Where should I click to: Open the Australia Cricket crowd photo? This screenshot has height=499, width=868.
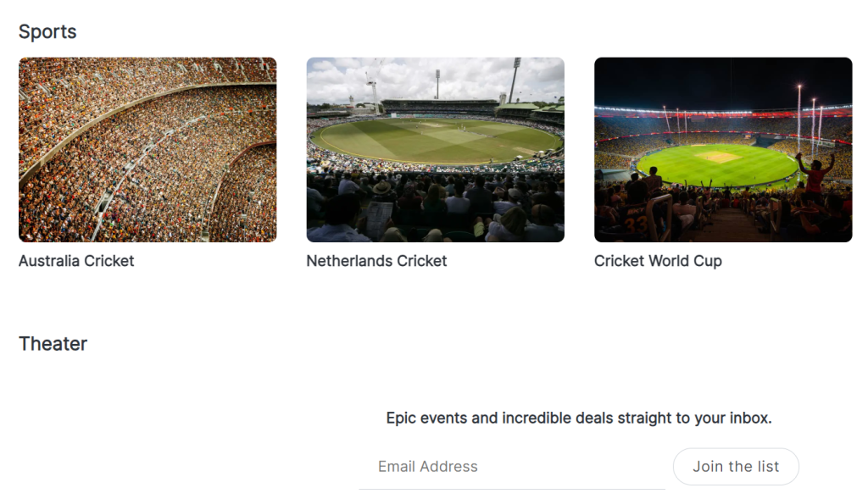click(147, 149)
